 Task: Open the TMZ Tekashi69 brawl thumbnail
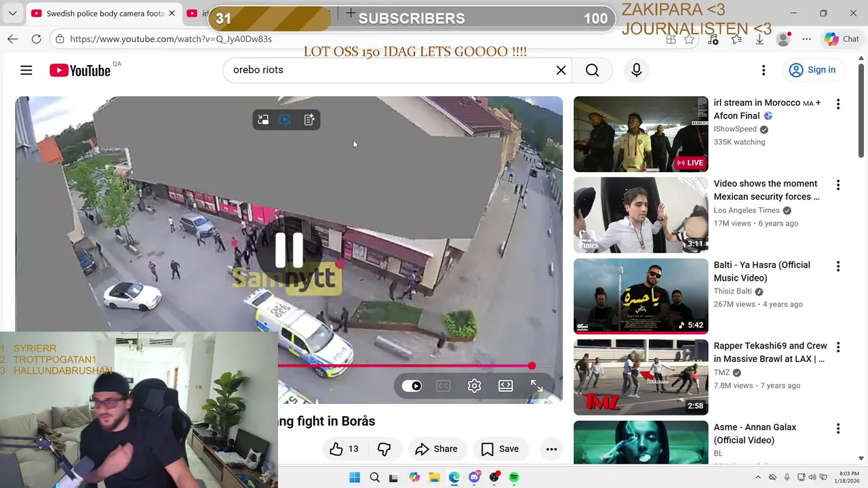tap(641, 378)
